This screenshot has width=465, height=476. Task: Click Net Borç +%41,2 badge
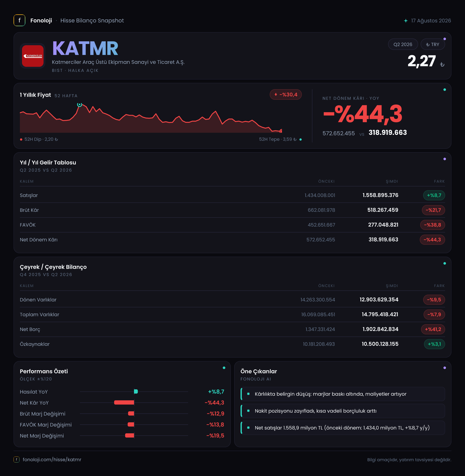point(433,329)
